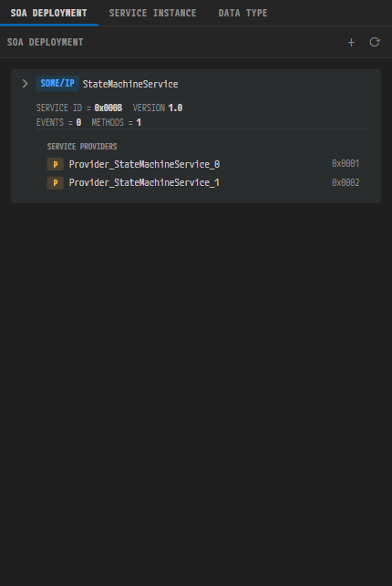This screenshot has width=392, height=586.
Task: Select the SOA Deployment tab
Action: (48, 13)
